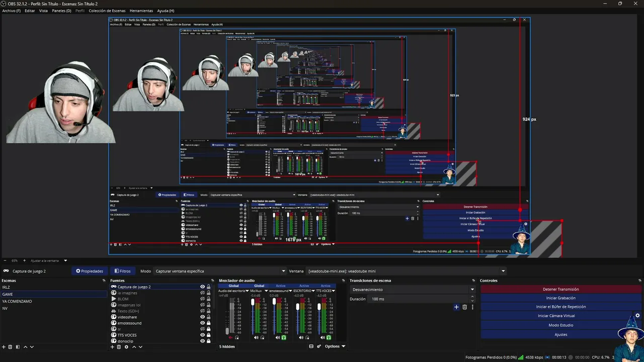Open ESCRITORIO channel menu arrow
Image resolution: width=644 pixels, height=362 pixels.
pos(313,291)
